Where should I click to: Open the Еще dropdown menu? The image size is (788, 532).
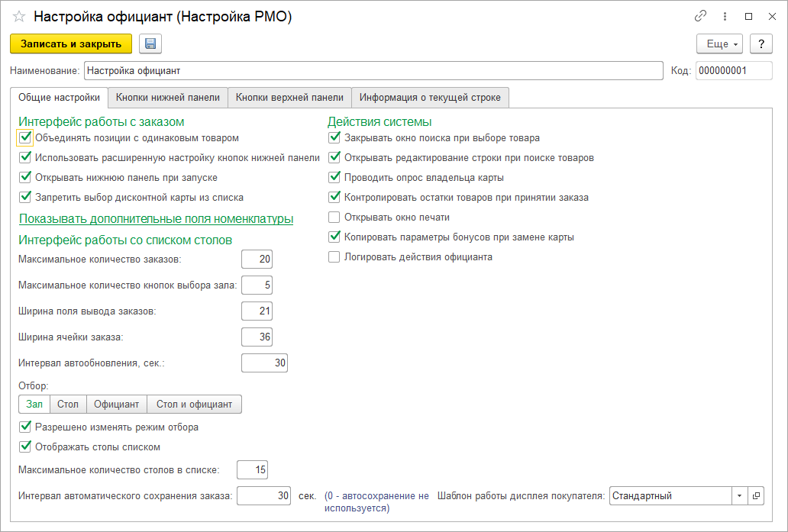720,44
